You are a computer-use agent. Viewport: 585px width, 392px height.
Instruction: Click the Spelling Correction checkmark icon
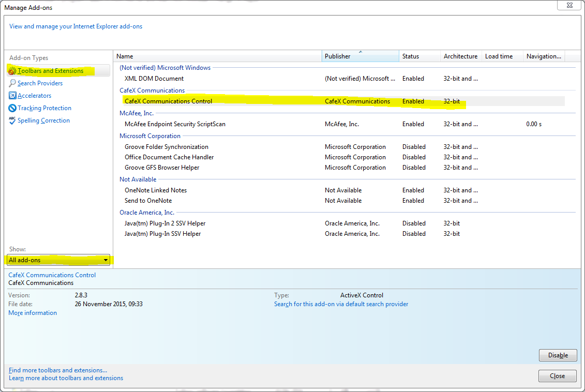pos(12,120)
